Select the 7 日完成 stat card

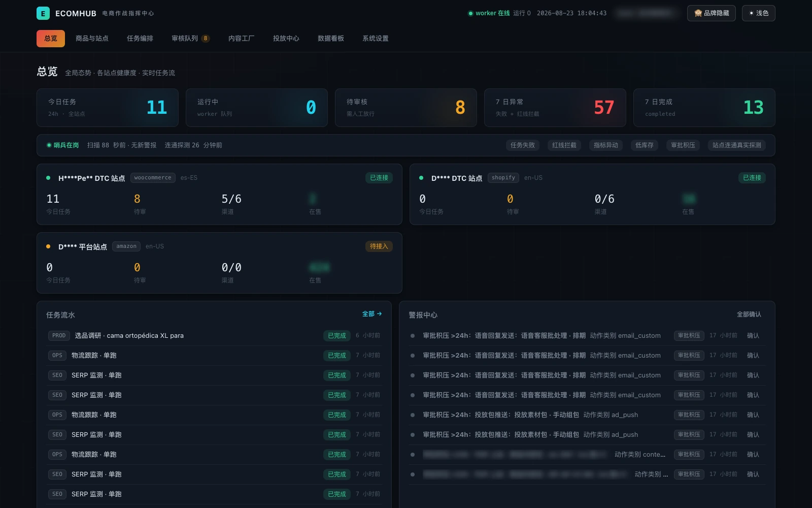tap(704, 108)
